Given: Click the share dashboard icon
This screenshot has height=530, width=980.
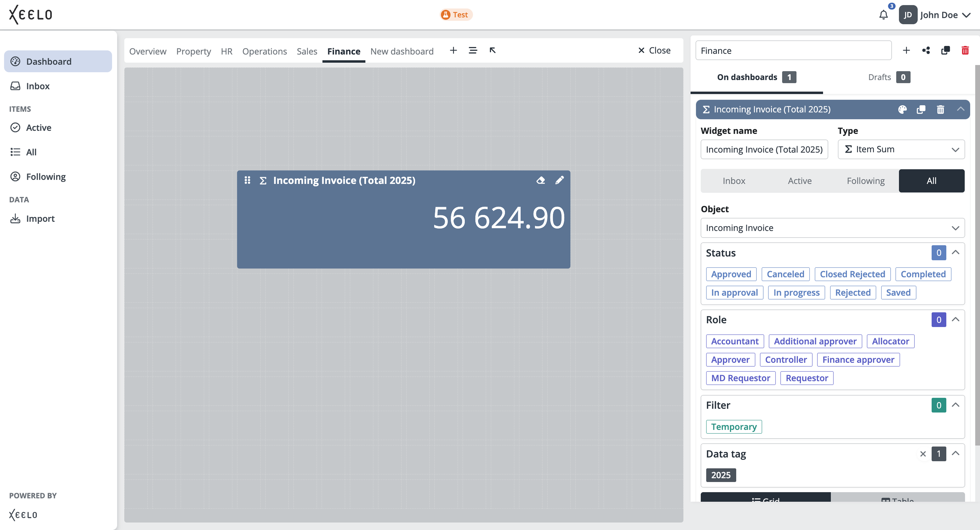Looking at the screenshot, I should pyautogui.click(x=926, y=51).
